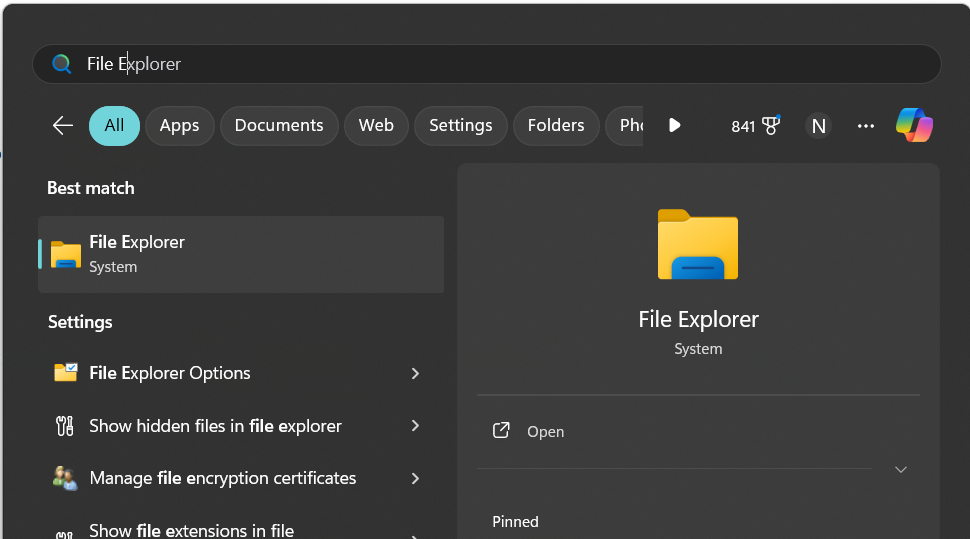This screenshot has width=970, height=539.
Task: Select the Web filter tab
Action: coord(376,126)
